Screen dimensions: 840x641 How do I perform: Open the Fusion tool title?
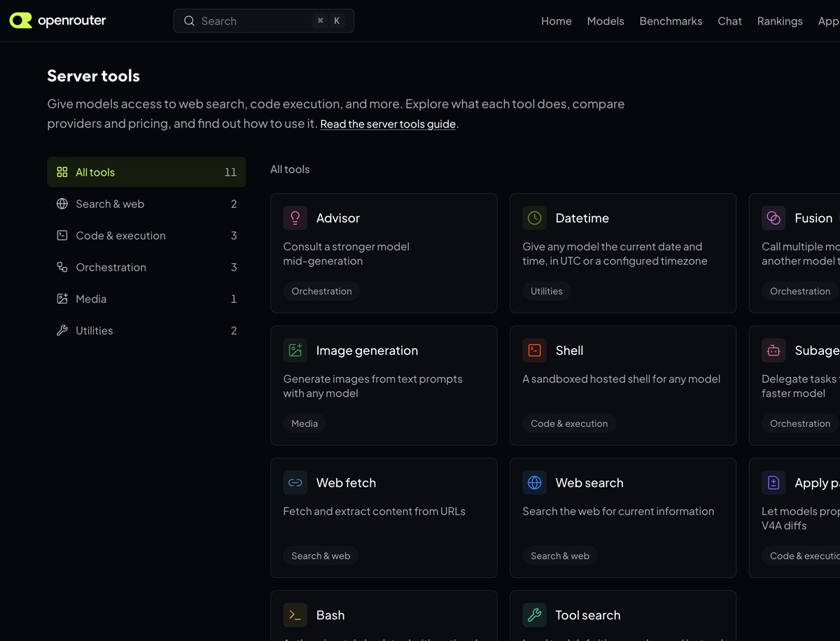[x=813, y=218]
